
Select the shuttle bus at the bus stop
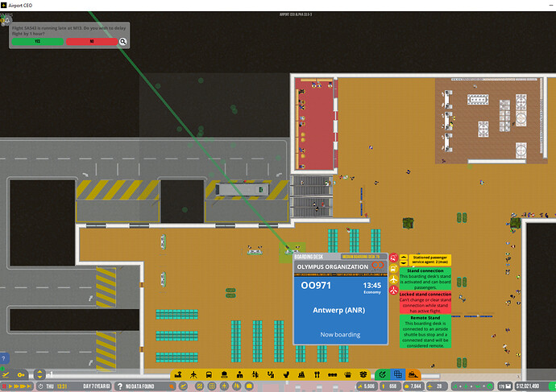[x=243, y=190]
